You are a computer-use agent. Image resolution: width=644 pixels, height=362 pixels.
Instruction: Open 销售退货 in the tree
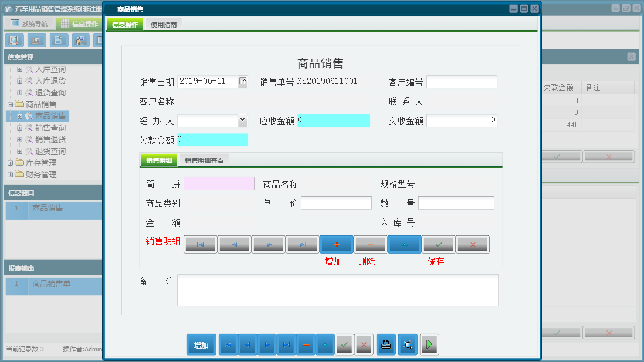pyautogui.click(x=50, y=139)
